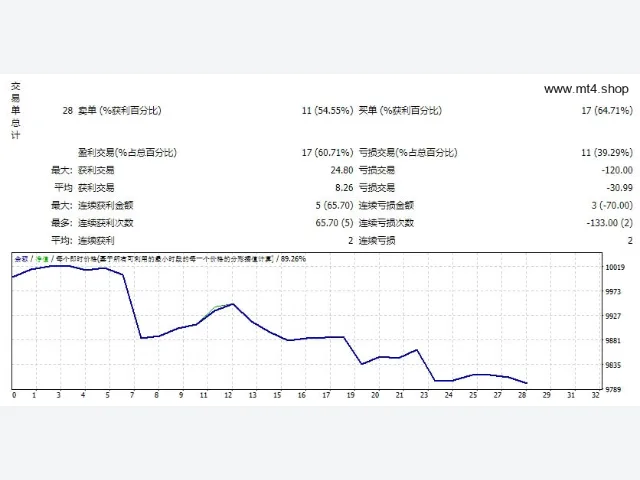Image resolution: width=640 pixels, height=480 pixels.
Task: Click the 余额 legend label in chart
Action: pyautogui.click(x=21, y=259)
